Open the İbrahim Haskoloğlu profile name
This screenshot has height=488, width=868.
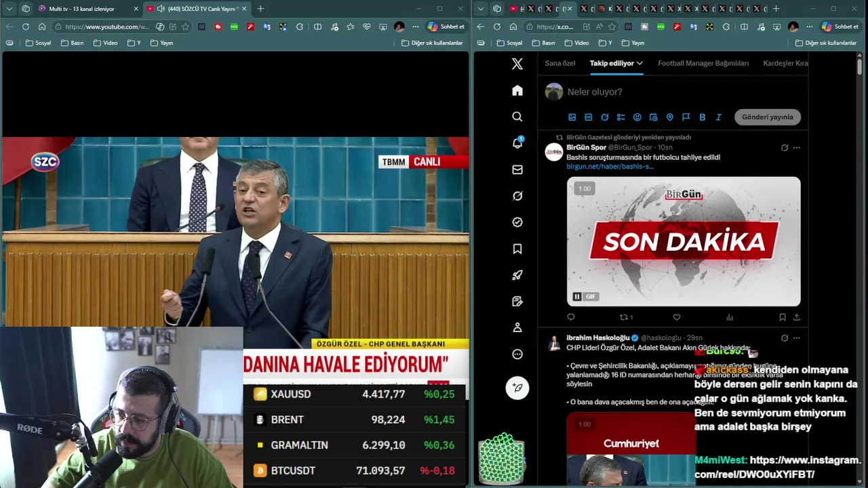(x=598, y=338)
